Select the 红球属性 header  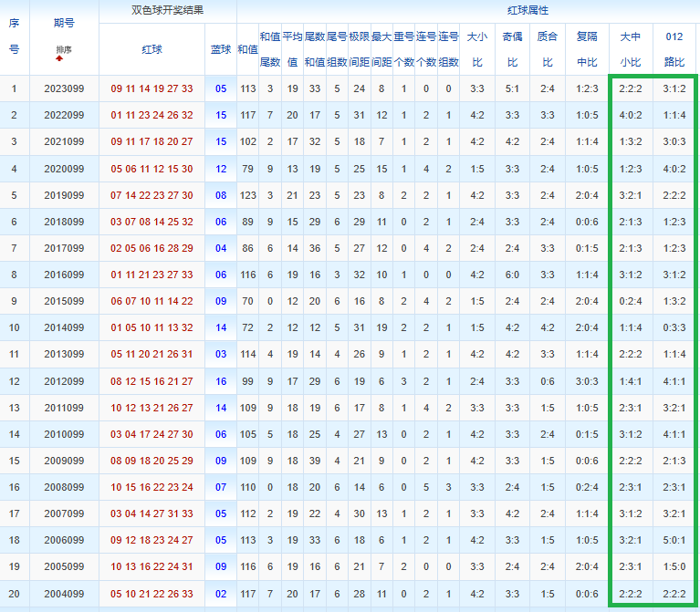point(528,10)
